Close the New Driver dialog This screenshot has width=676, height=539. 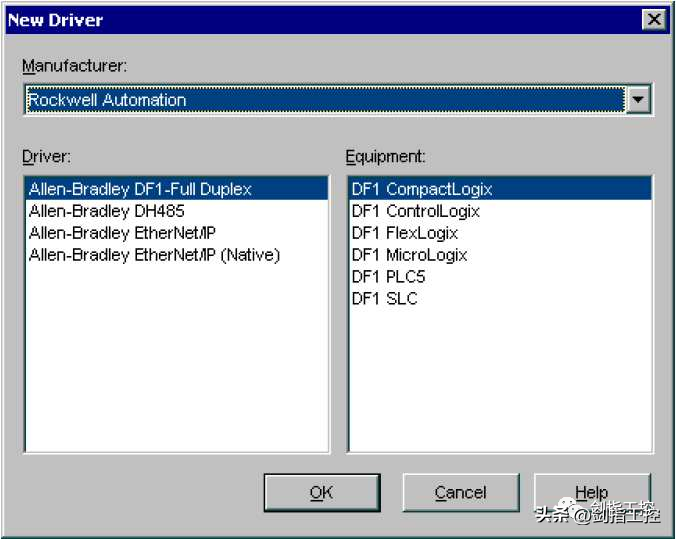click(x=653, y=19)
